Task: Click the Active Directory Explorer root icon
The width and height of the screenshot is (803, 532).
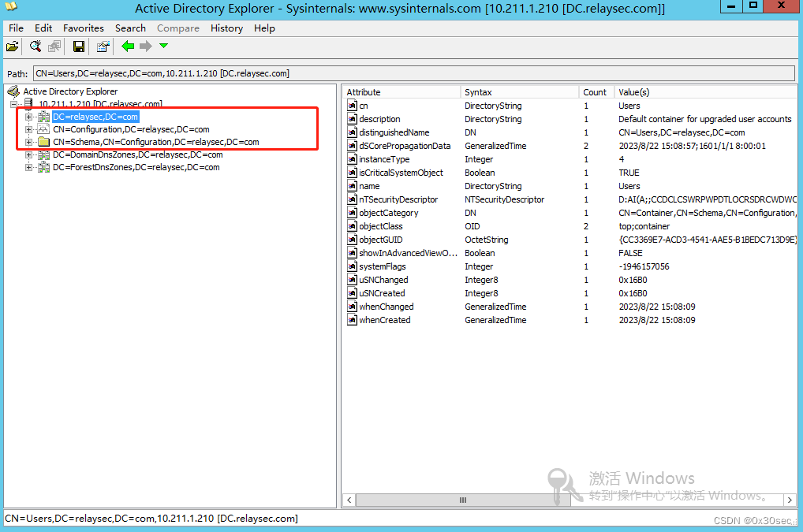Action: point(13,91)
